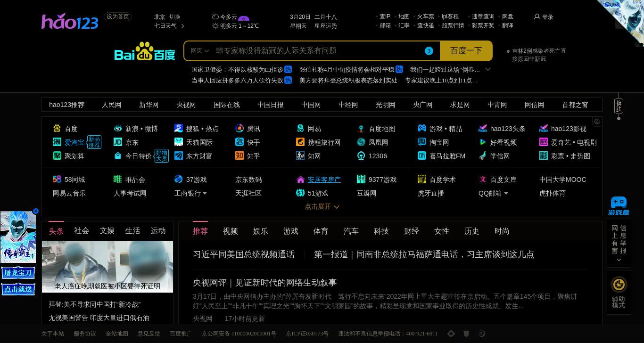The width and height of the screenshot is (644, 343).
Task: Open the 新华网 link
Action: coord(149,105)
